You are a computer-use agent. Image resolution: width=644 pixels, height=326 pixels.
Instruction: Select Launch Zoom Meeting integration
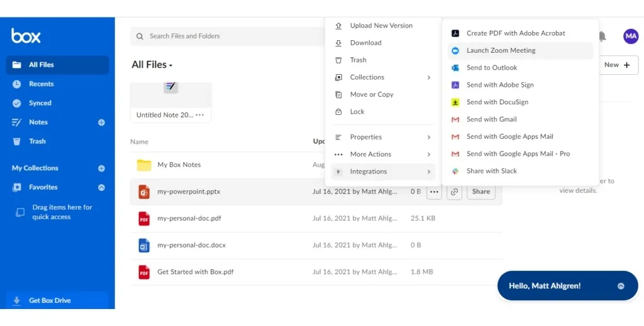(520, 51)
